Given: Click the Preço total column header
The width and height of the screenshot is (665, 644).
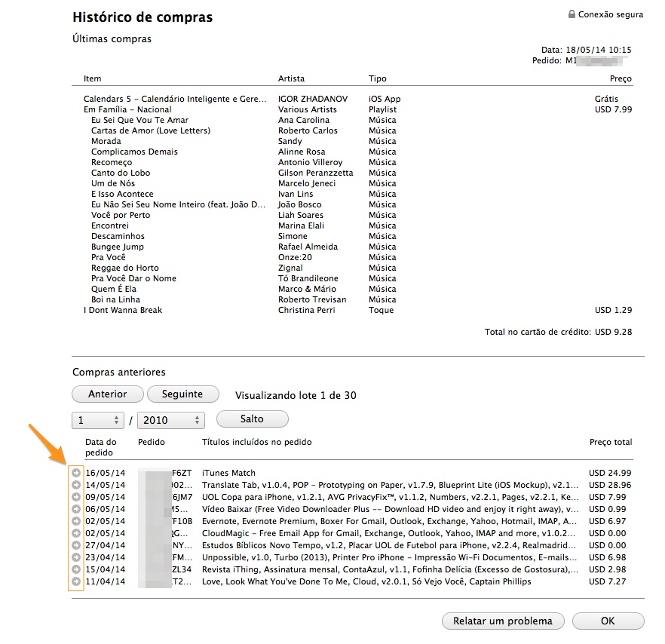Looking at the screenshot, I should click(x=611, y=442).
